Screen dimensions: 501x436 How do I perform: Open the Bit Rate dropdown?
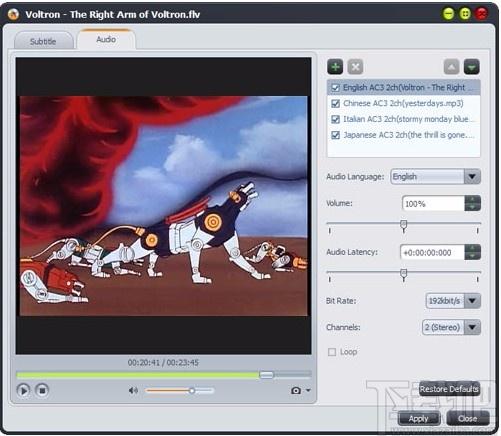pos(472,301)
